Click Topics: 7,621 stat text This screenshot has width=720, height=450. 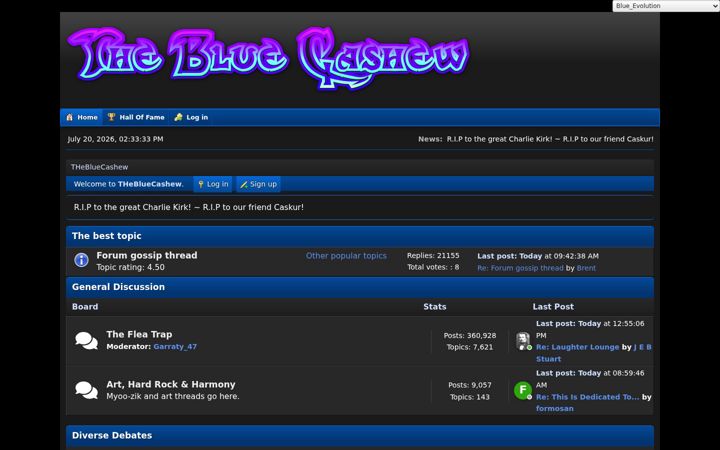[x=470, y=347]
